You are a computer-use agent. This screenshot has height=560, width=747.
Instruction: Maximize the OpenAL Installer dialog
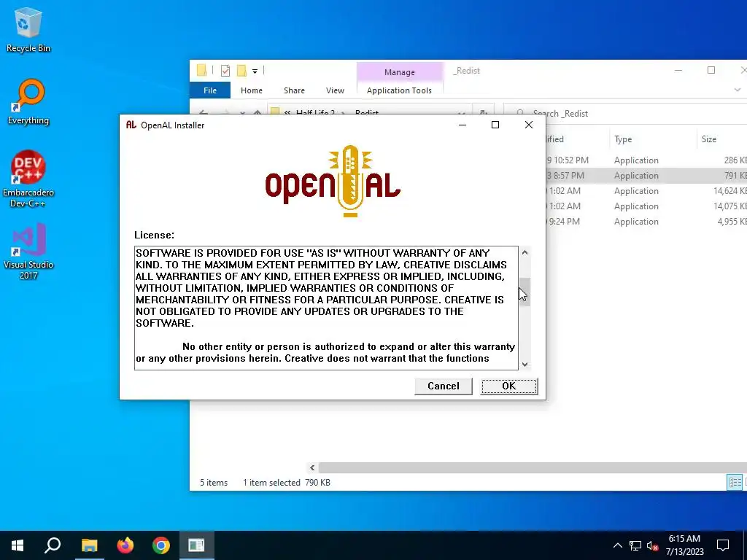[x=495, y=125]
